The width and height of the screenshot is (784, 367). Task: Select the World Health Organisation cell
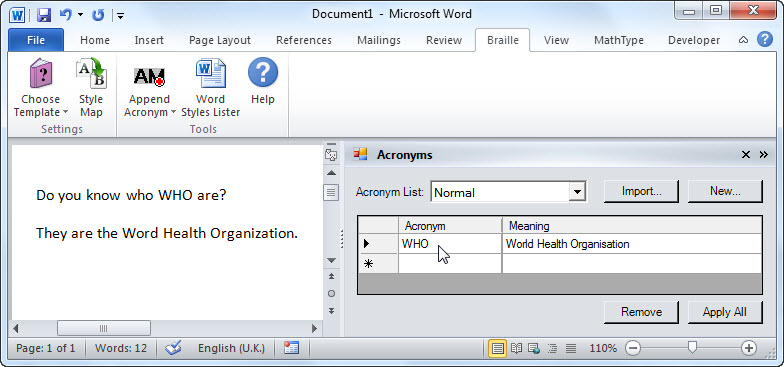click(x=632, y=244)
